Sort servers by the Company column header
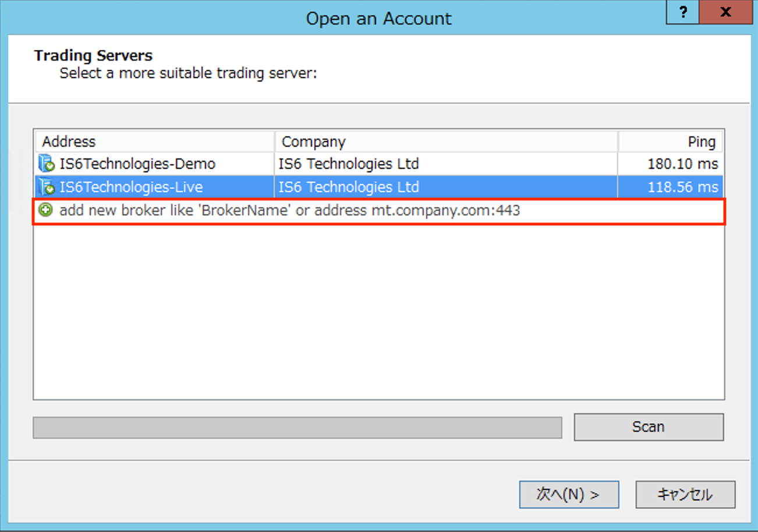 [x=445, y=141]
